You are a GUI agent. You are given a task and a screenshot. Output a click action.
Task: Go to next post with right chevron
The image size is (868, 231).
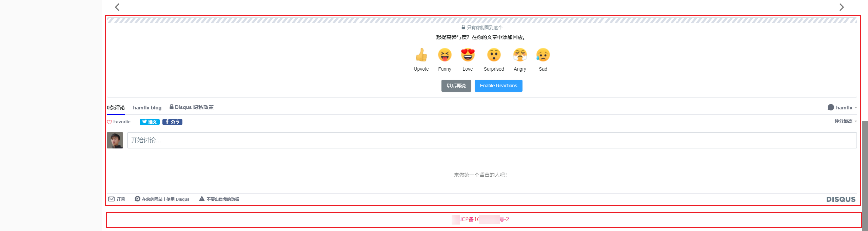pyautogui.click(x=841, y=7)
